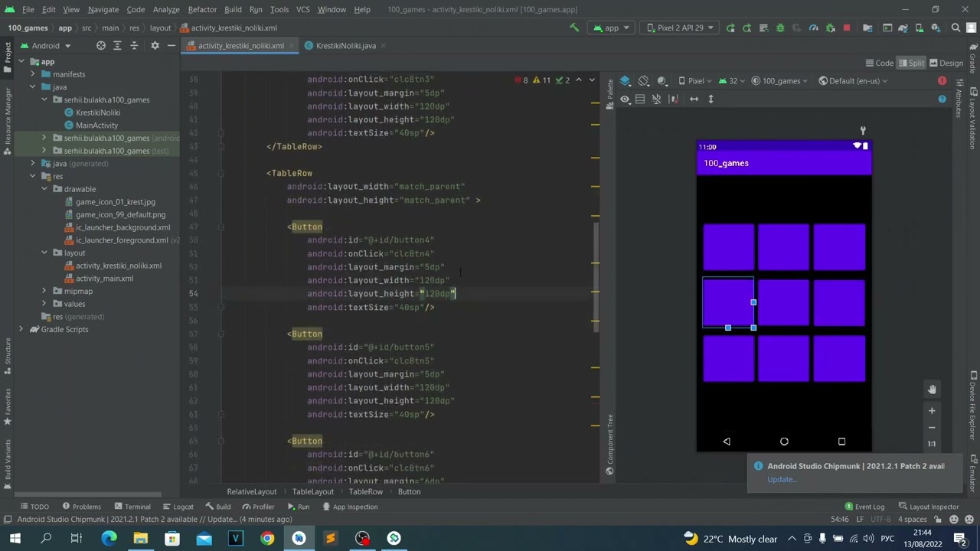Viewport: 980px width, 551px height.
Task: Toggle the Palette side panel
Action: pos(610,95)
